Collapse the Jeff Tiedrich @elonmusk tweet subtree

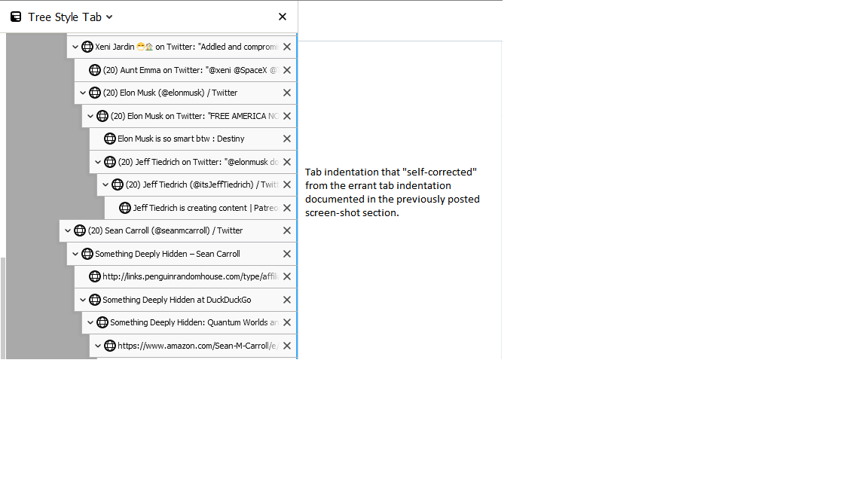[98, 162]
